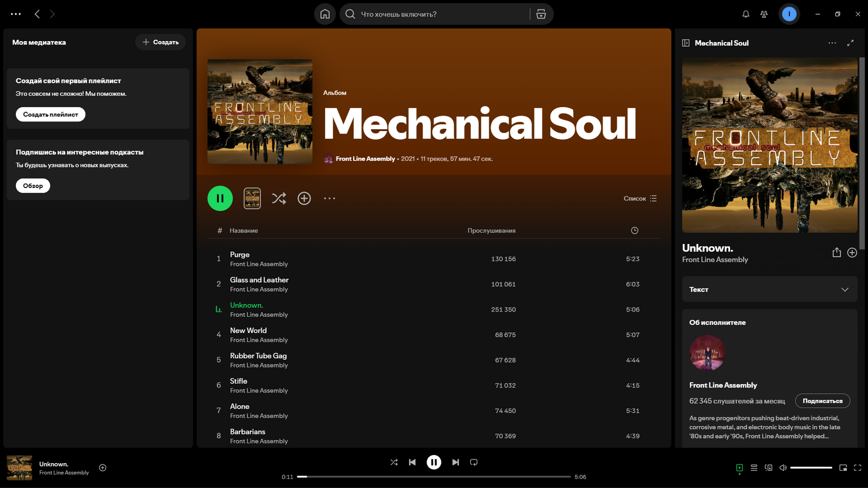Mute the volume with the speaker icon
The width and height of the screenshot is (868, 488).
click(783, 467)
